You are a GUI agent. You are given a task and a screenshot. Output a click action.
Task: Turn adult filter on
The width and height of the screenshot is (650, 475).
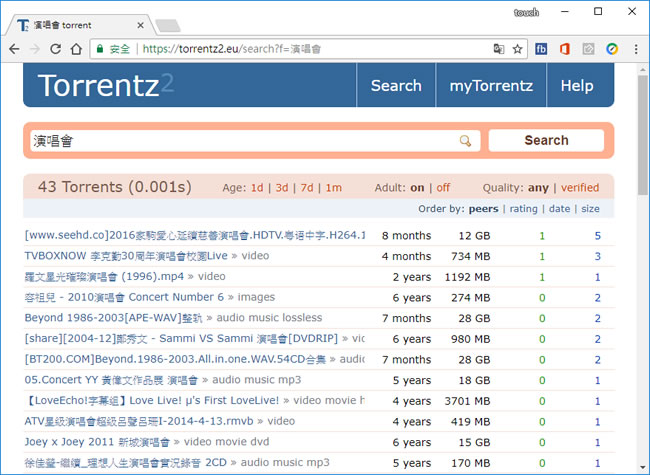[x=417, y=188]
